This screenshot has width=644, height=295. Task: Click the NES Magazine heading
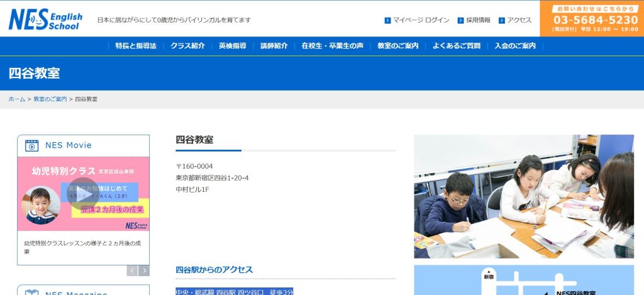[76, 293]
